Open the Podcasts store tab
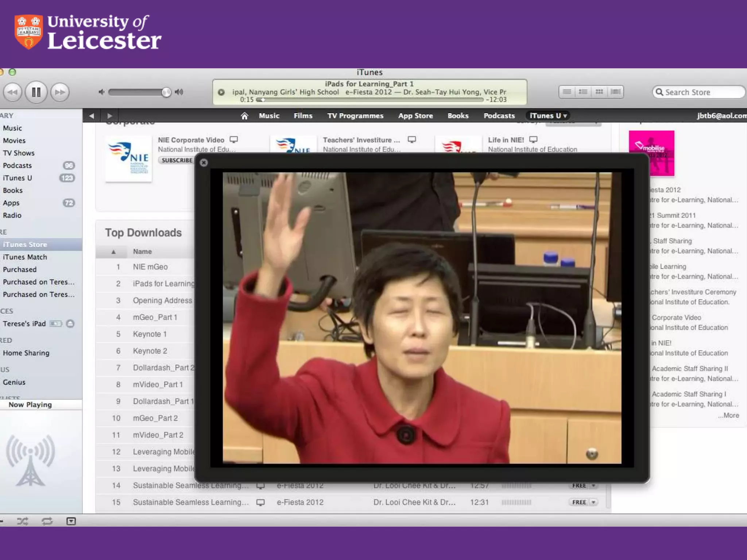 499,116
